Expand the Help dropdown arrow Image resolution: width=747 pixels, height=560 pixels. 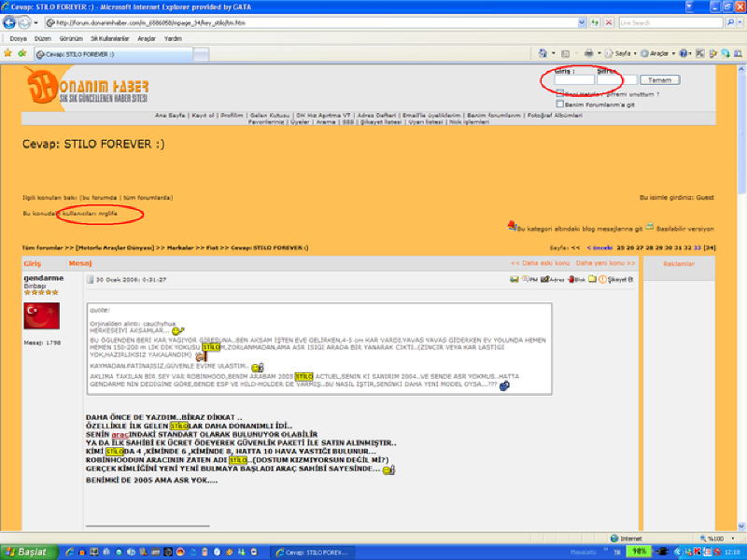click(690, 53)
